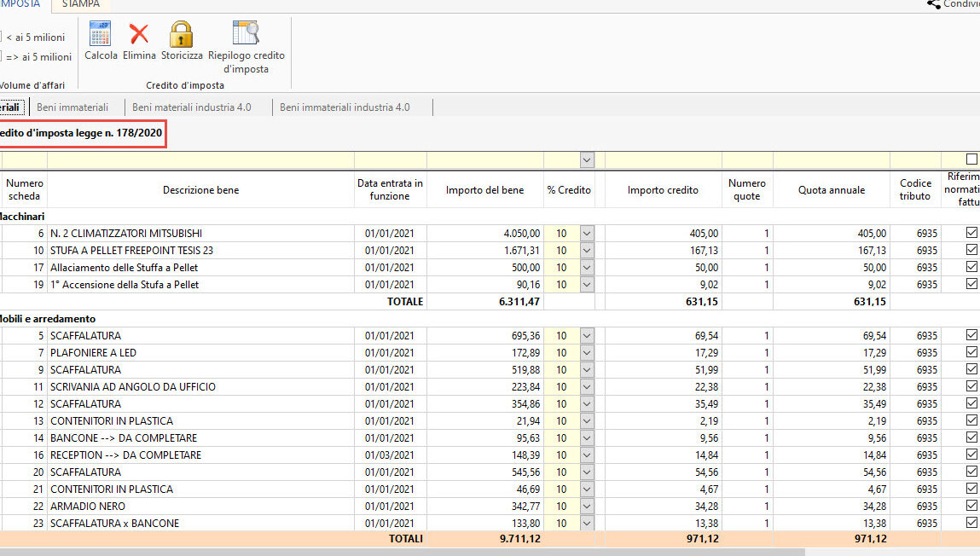The image size is (980, 556).
Task: Click the Descrizione bene column header
Action: pyautogui.click(x=200, y=190)
